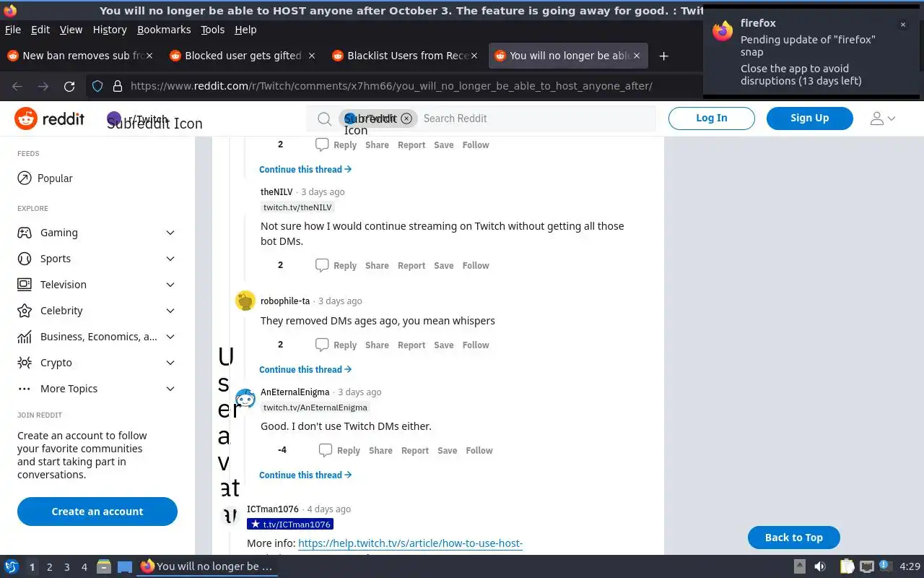The image size is (924, 578).
Task: Click the Crypto icon in Explore list
Action: (25, 363)
